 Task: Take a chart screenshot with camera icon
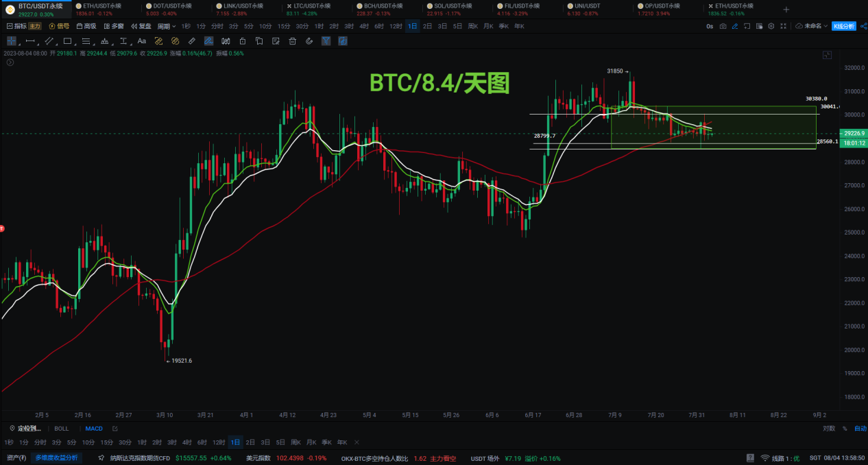[x=723, y=26]
